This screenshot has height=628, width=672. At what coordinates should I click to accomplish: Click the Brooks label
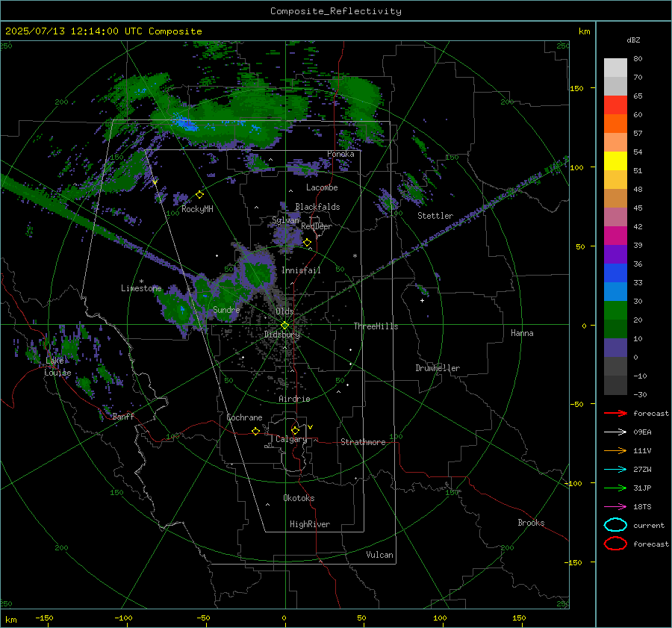point(531,523)
